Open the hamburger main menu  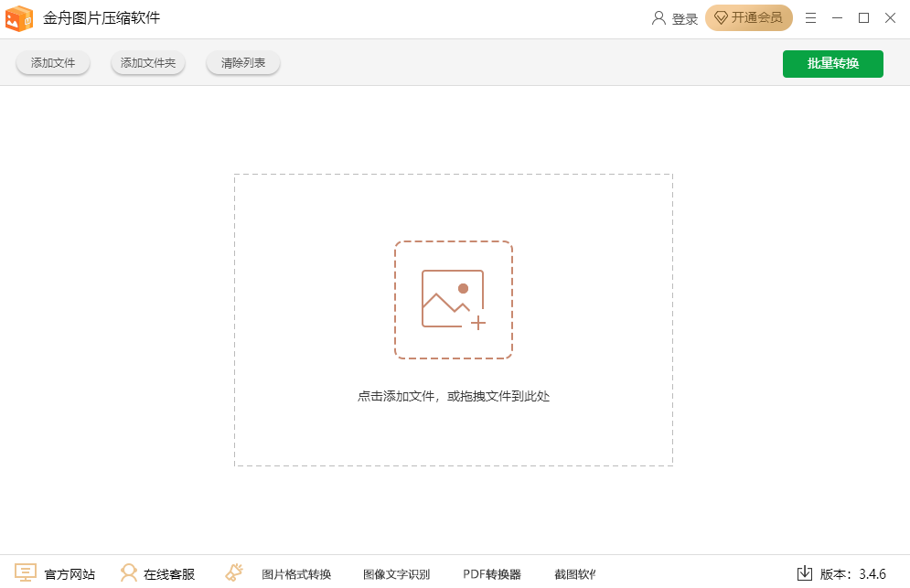point(810,18)
